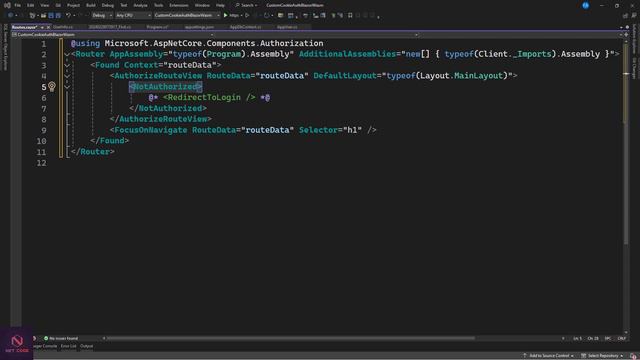Click the Save button in the toolbar
640x360 pixels.
click(x=51, y=16)
